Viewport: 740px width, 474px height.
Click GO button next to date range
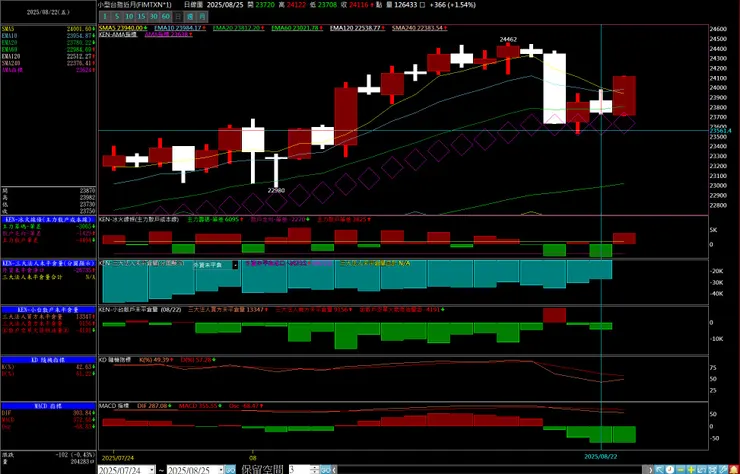pyautogui.click(x=230, y=470)
